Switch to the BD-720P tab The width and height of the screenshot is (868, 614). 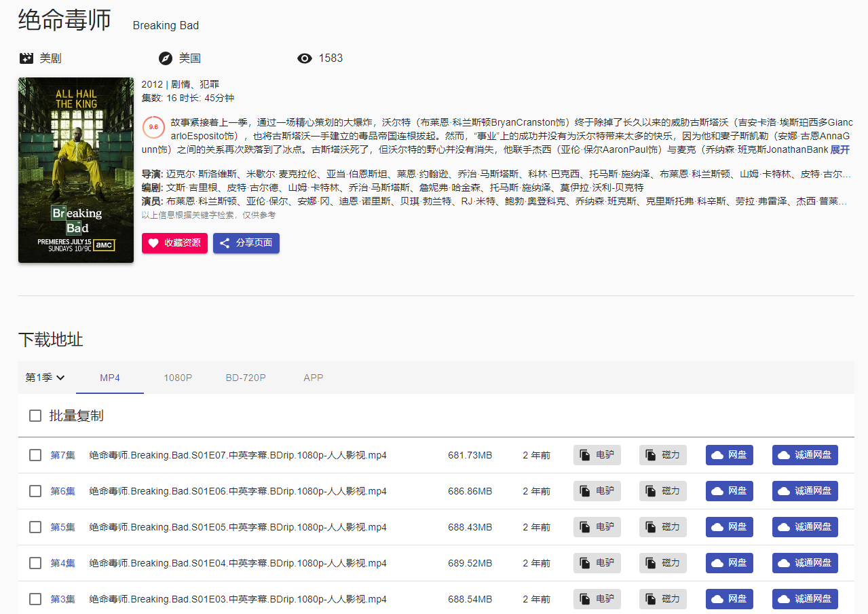tap(246, 378)
